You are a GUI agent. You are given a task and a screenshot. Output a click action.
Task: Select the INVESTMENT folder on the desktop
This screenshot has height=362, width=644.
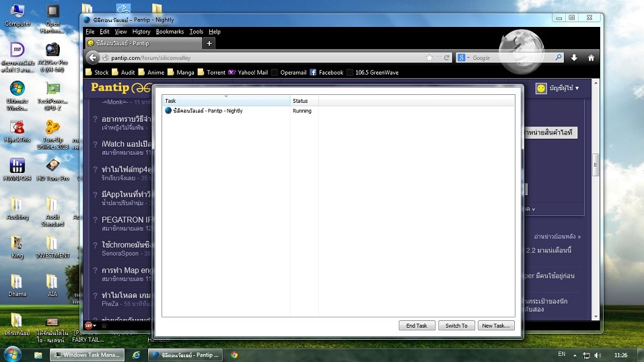tap(52, 247)
